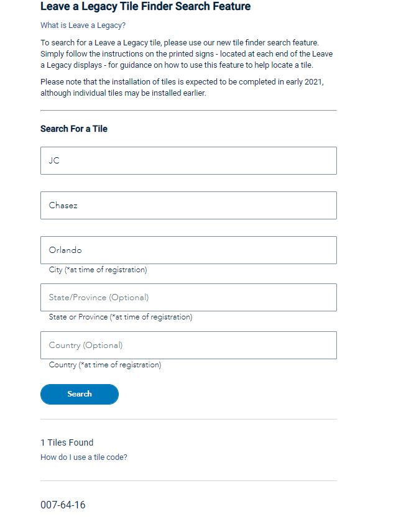The height and width of the screenshot is (532, 396).
Task: Click the "1 Tiles Found" results text
Action: pyautogui.click(x=67, y=443)
